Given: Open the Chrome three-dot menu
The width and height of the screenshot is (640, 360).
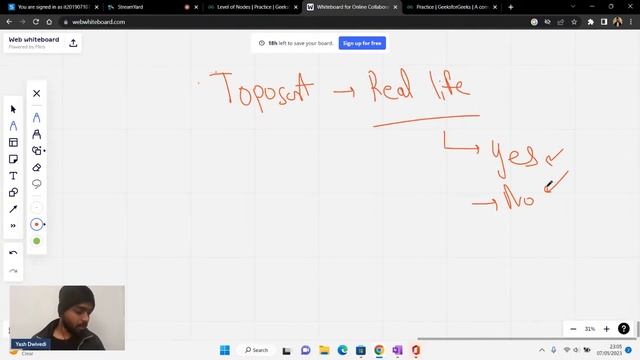Looking at the screenshot, I should coord(631,22).
